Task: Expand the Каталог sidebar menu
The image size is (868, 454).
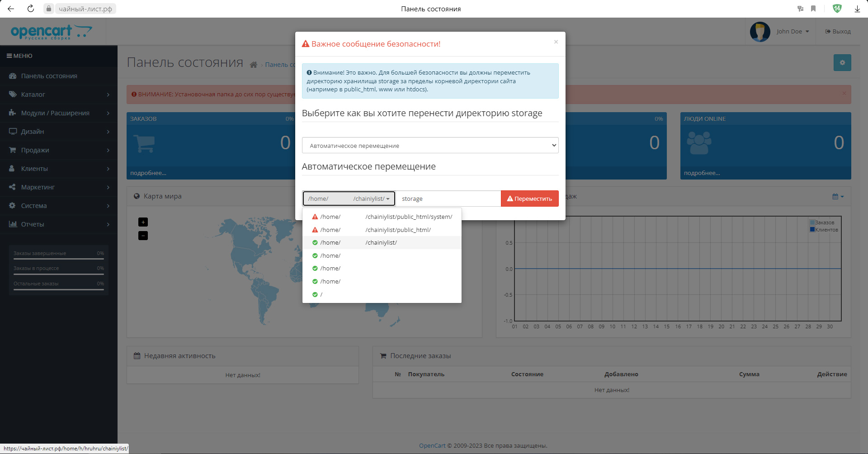Action: click(59, 95)
